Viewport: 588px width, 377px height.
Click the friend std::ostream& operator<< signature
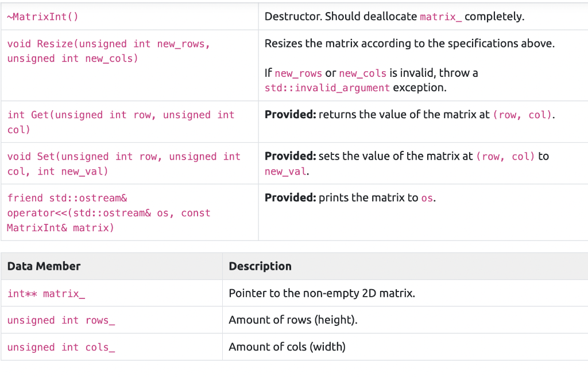coord(109,213)
